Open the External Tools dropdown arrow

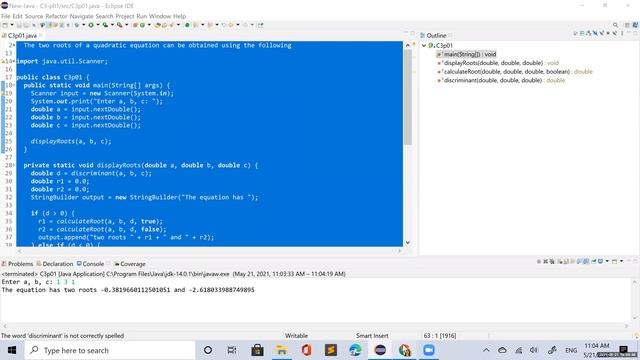coord(127,25)
